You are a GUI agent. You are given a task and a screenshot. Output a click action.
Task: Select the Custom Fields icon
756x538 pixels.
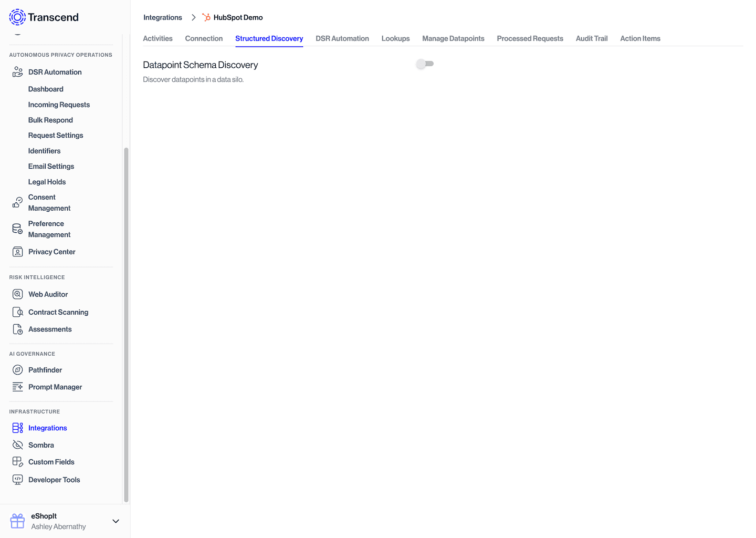(17, 461)
